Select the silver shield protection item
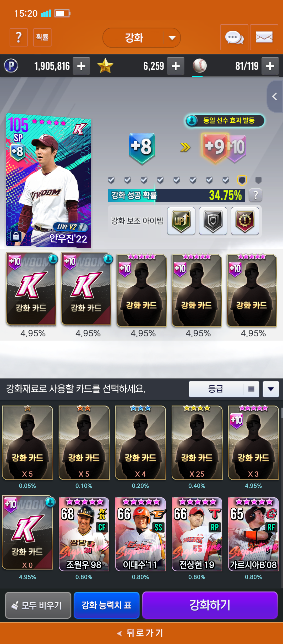This screenshot has height=644, width=283. pyautogui.click(x=213, y=221)
